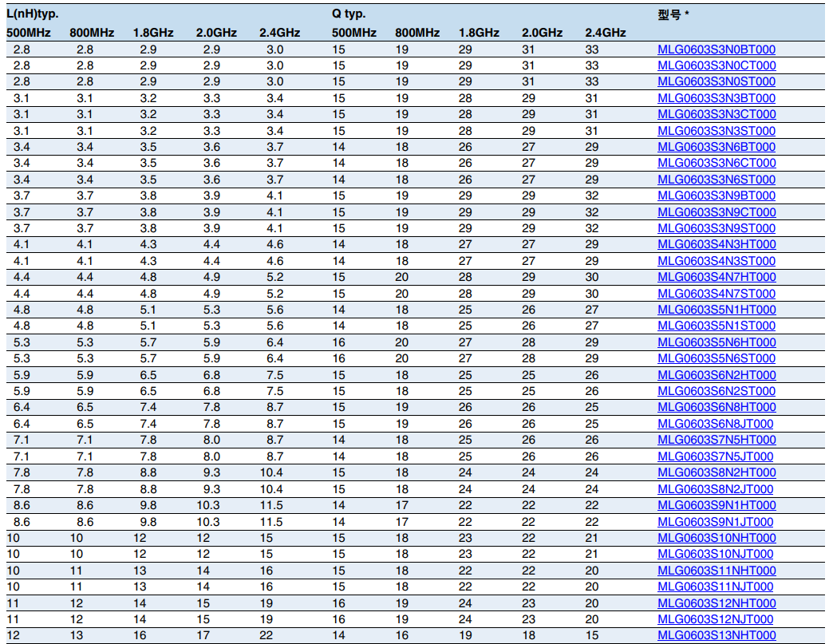The image size is (833, 644).
Task: Open the MLG0603S11NHT000 part link
Action: point(717,571)
